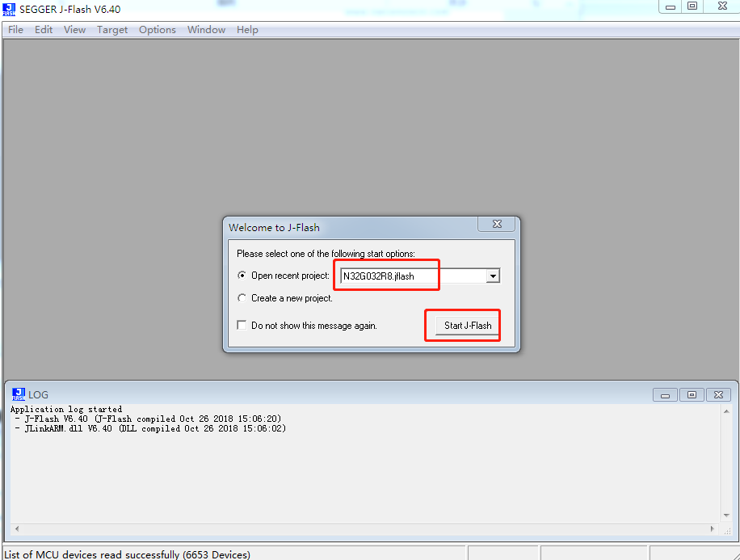
Task: Expand the recent project dropdown arrow
Action: point(493,276)
